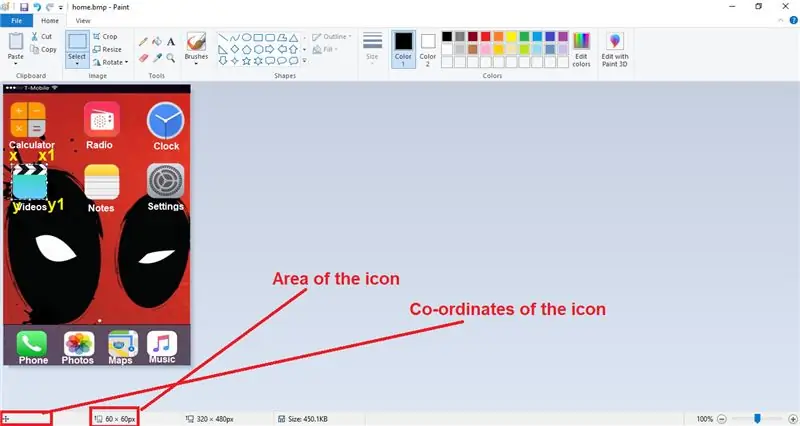Click the Crop button
The width and height of the screenshot is (800, 426).
[x=105, y=36]
